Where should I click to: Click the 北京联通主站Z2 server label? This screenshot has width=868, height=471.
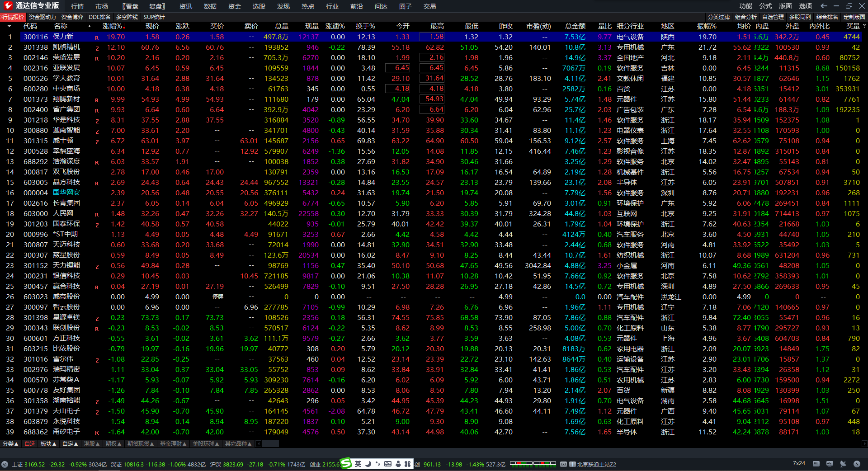click(597, 464)
